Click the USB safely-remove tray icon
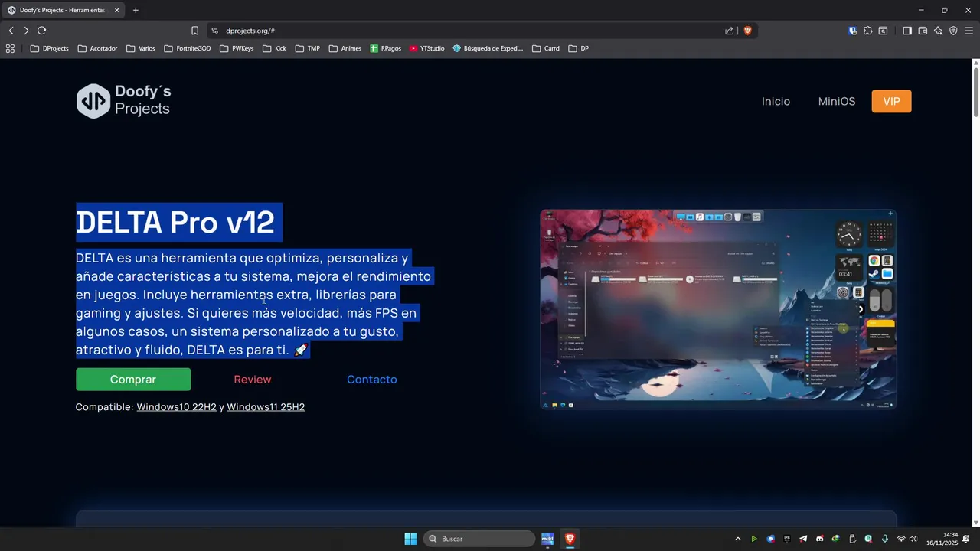This screenshot has width=980, height=551. [852, 539]
